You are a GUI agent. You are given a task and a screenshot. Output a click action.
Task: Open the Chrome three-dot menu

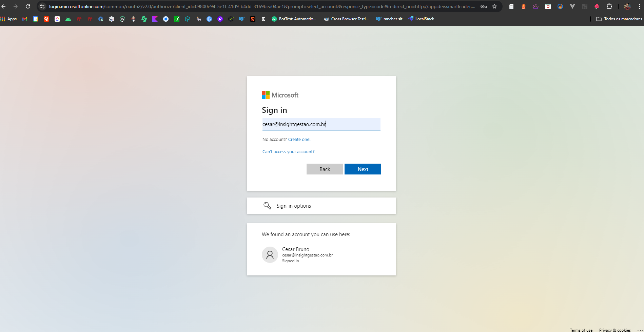click(640, 6)
